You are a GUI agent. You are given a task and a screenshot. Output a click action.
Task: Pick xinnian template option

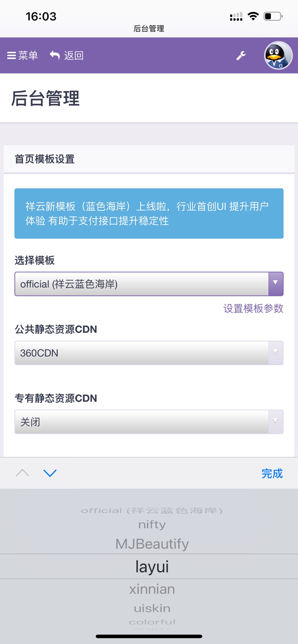[x=152, y=589]
